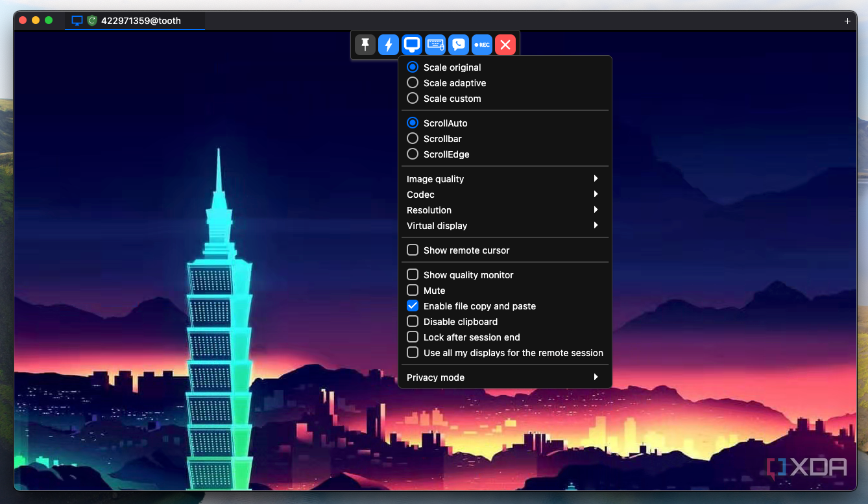
Task: Pin the RustDesk session toolbar
Action: coord(365,45)
